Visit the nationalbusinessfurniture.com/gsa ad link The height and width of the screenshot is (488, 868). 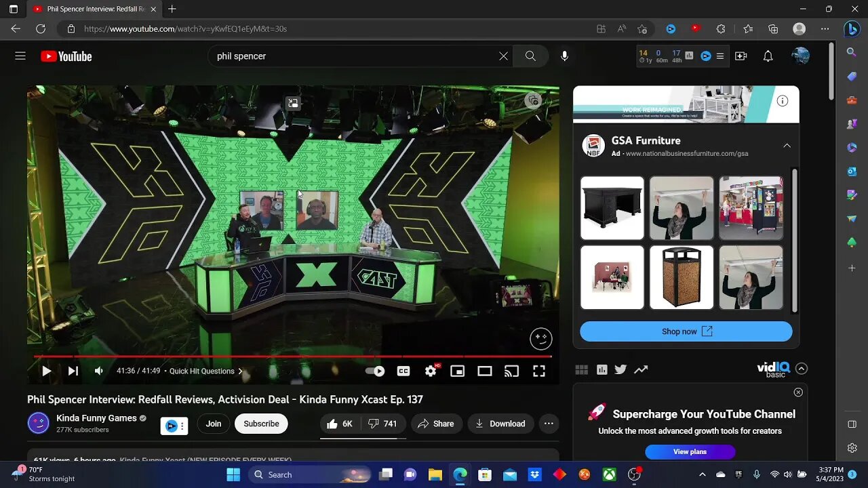tap(687, 154)
